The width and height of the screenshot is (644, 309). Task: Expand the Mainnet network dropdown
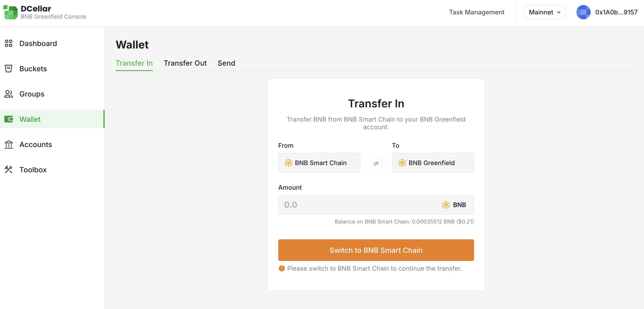click(544, 12)
